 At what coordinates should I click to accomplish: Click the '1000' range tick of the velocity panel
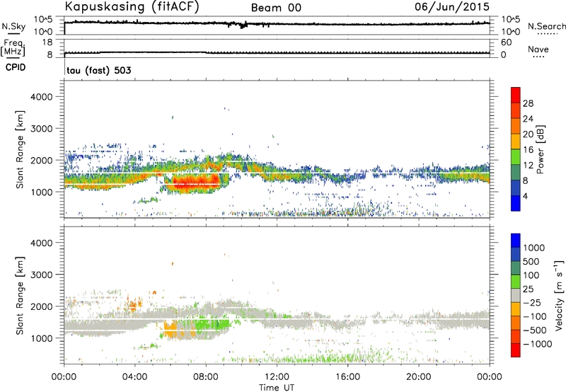pyautogui.click(x=42, y=338)
